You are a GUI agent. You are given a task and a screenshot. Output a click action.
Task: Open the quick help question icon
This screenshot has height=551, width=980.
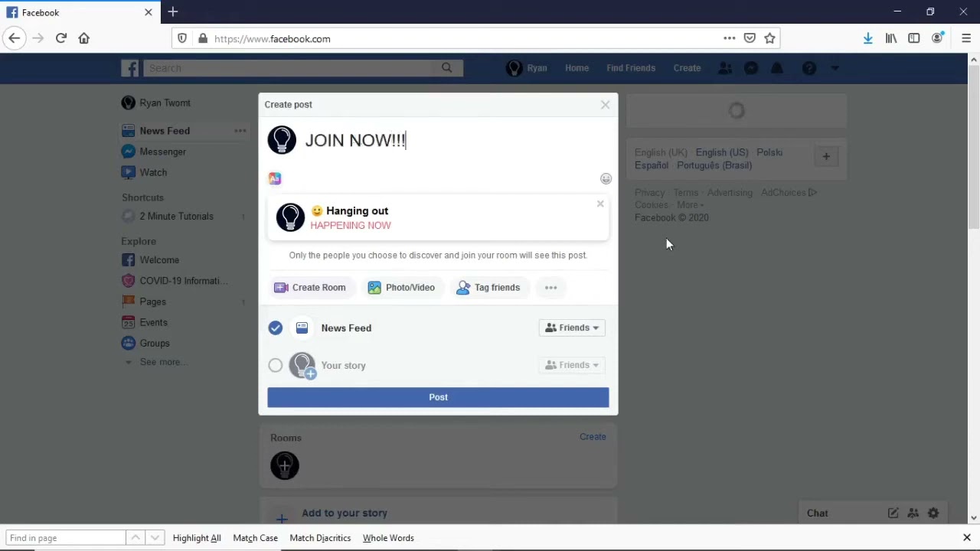click(x=809, y=68)
